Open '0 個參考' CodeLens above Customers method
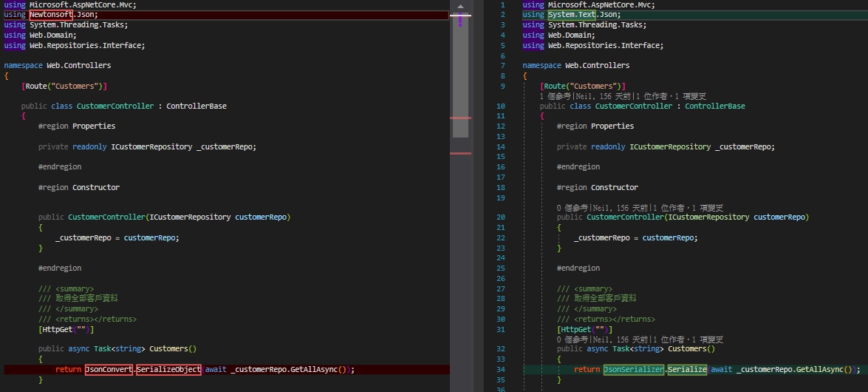 pyautogui.click(x=573, y=339)
